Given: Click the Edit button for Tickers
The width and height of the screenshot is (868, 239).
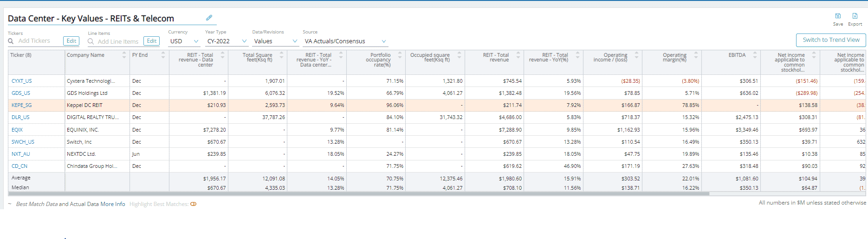Looking at the screenshot, I should [71, 41].
